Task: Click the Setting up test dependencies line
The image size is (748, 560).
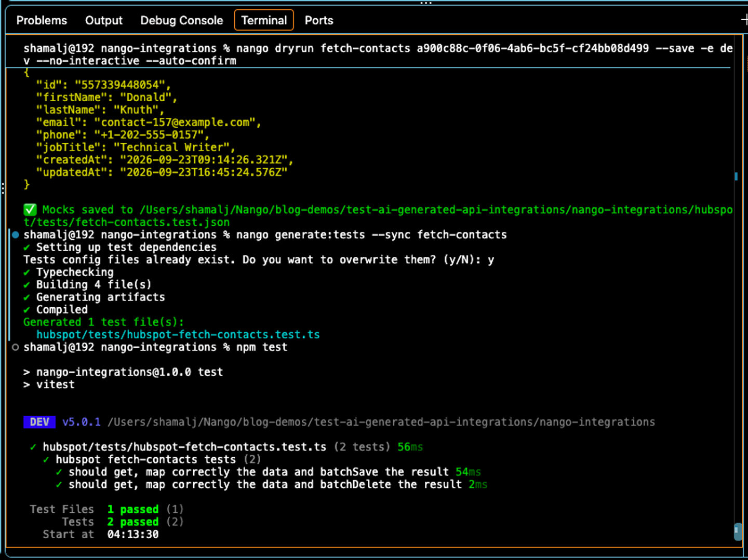Action: click(x=120, y=248)
